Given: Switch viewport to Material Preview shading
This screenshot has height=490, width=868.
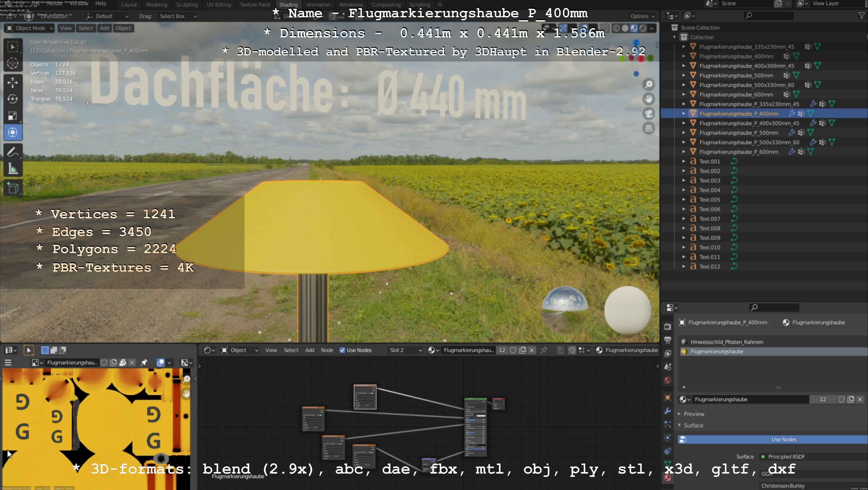Looking at the screenshot, I should point(634,28).
